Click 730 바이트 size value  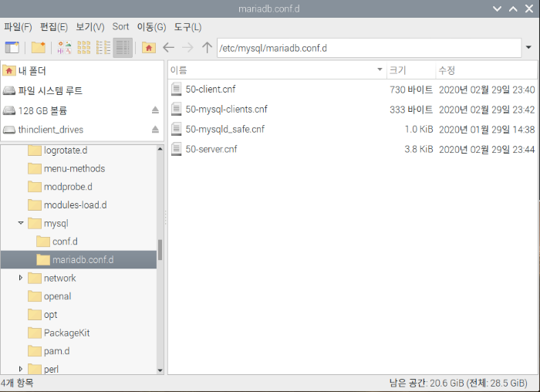pos(411,90)
